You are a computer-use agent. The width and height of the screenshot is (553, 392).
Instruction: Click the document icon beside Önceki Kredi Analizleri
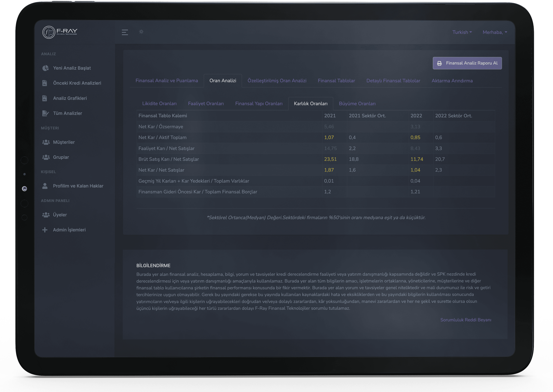click(x=45, y=83)
